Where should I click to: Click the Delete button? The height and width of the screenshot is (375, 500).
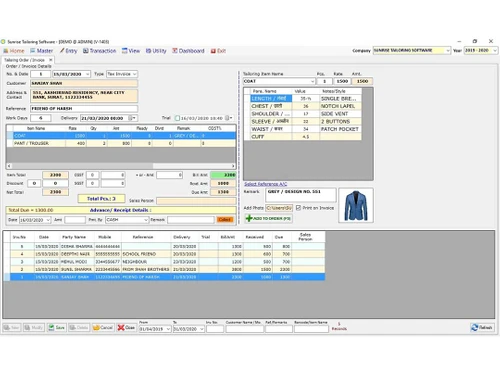coord(79,328)
